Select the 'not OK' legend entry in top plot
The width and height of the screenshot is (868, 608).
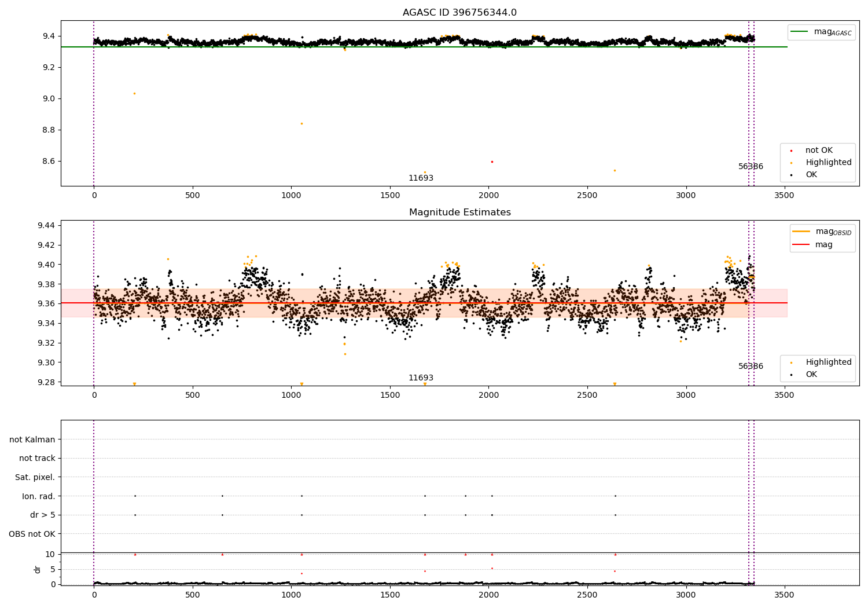point(819,150)
